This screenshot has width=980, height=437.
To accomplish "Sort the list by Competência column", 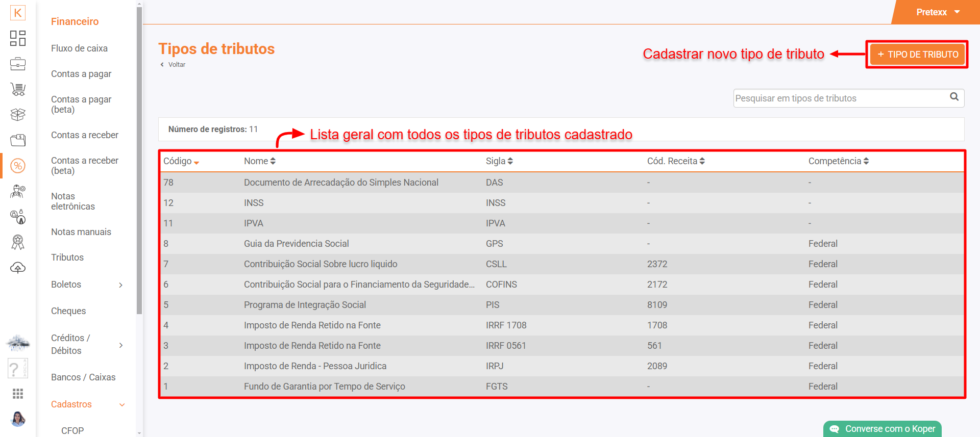I will pyautogui.click(x=838, y=161).
